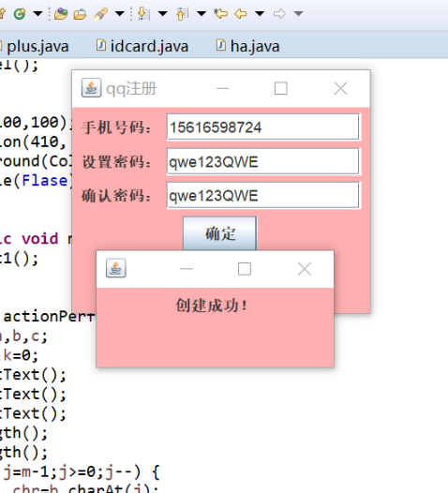Click the 创建成功! message text

point(212,306)
